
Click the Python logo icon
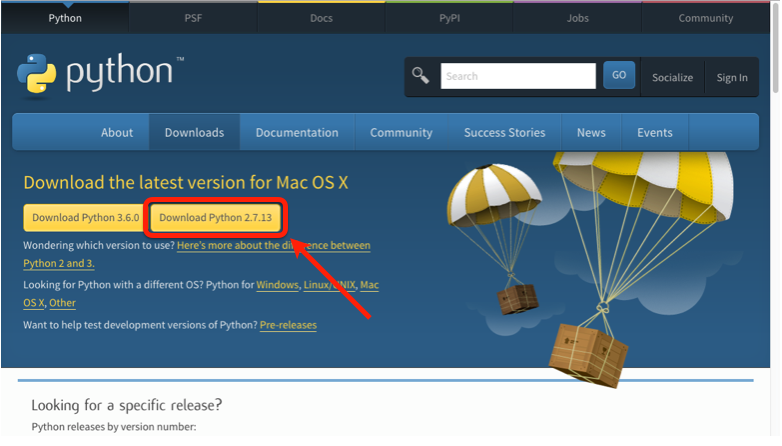click(x=36, y=74)
